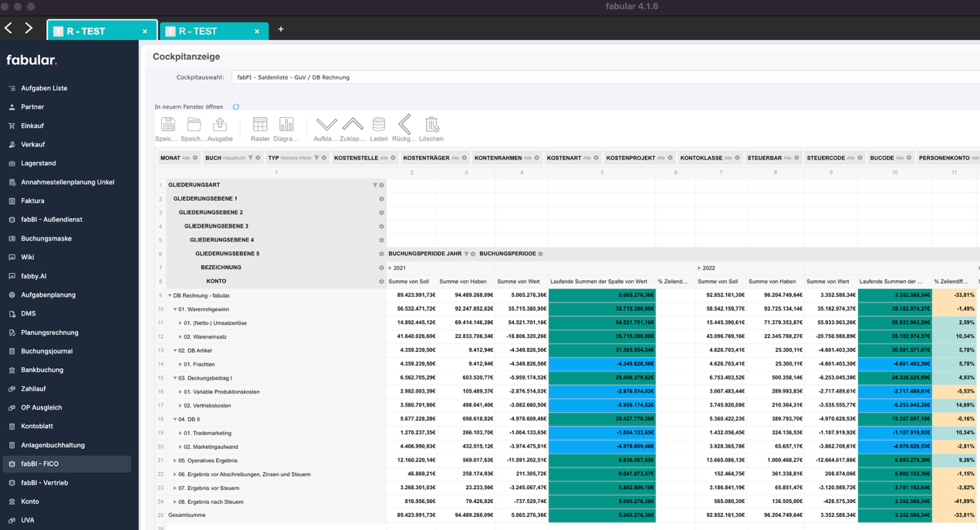
Task: Expand all rows with Aufklappen icon
Action: pyautogui.click(x=326, y=125)
